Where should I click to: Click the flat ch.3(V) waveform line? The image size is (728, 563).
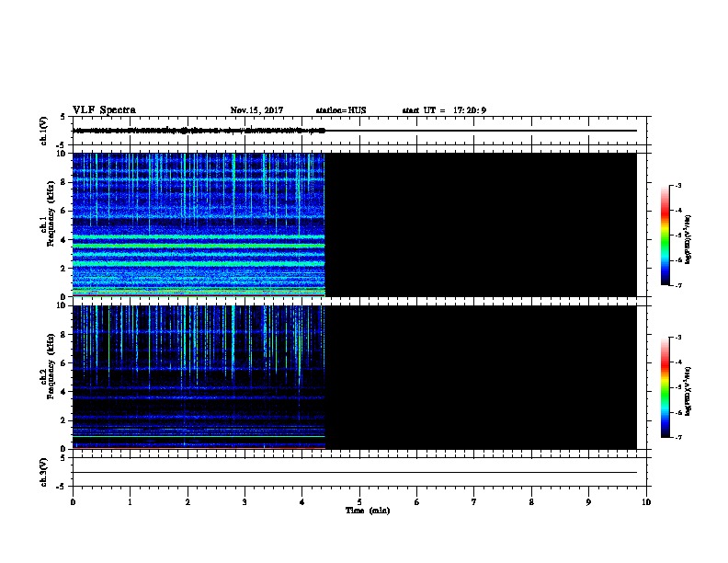pyautogui.click(x=355, y=473)
